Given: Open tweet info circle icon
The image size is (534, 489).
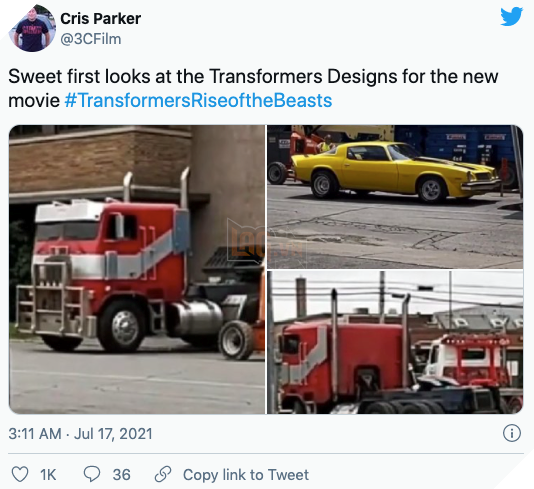Looking at the screenshot, I should 512,433.
